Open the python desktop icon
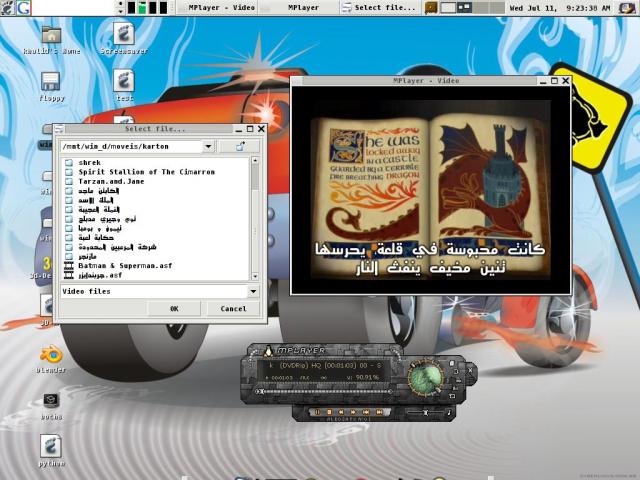This screenshot has height=480, width=640. point(52,445)
